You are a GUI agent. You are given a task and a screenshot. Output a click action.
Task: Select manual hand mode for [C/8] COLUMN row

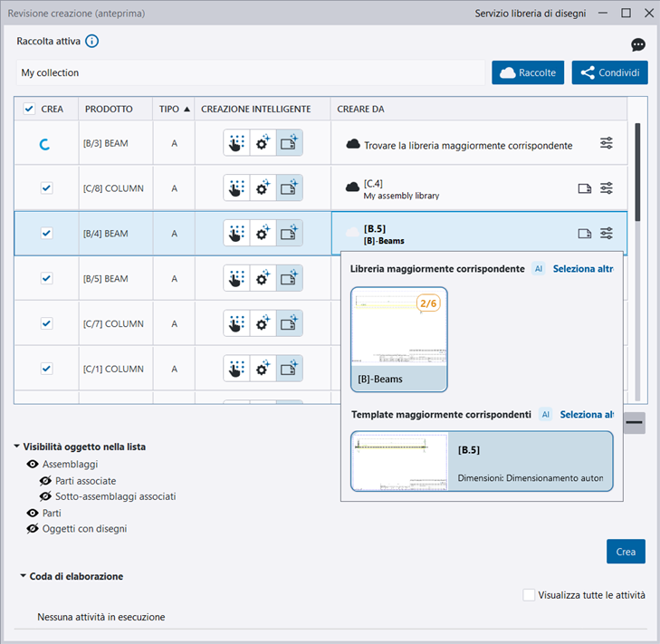236,188
